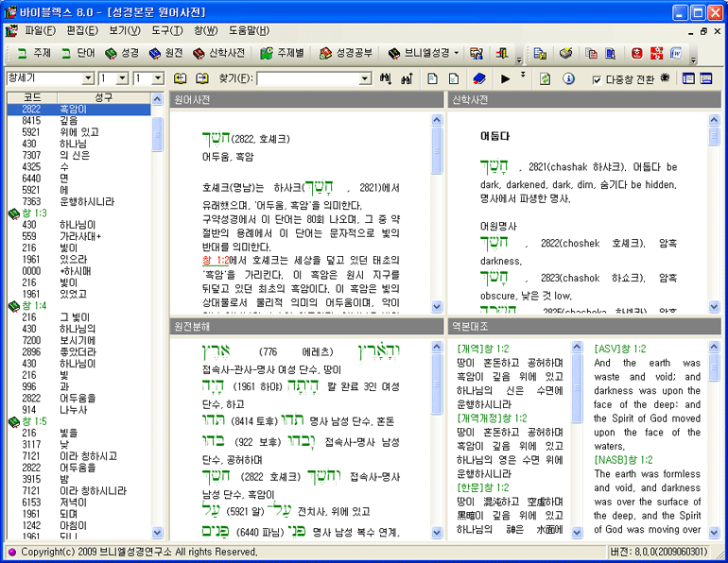
Task: Click the [개역개정]창 1:2 heading
Action: (493, 418)
